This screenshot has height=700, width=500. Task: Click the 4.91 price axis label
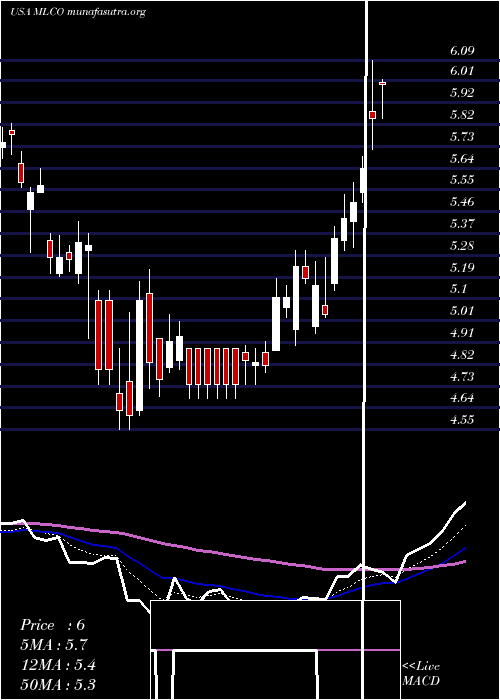(462, 333)
